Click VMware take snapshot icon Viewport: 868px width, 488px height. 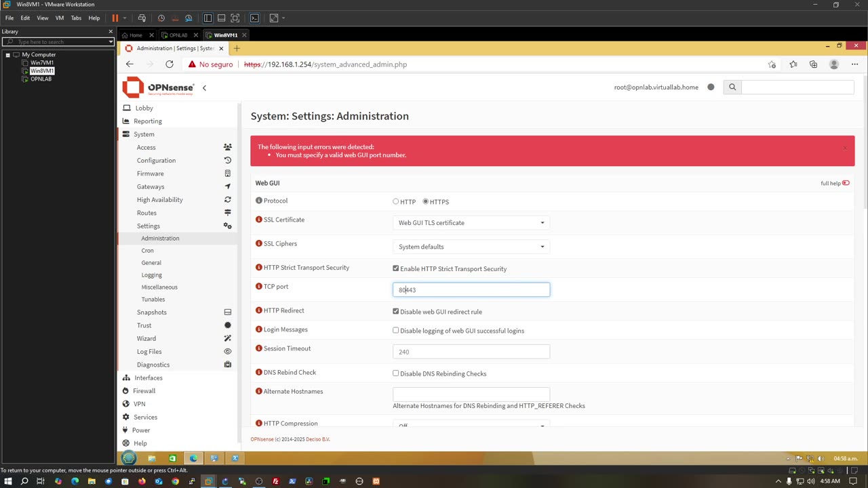click(161, 18)
